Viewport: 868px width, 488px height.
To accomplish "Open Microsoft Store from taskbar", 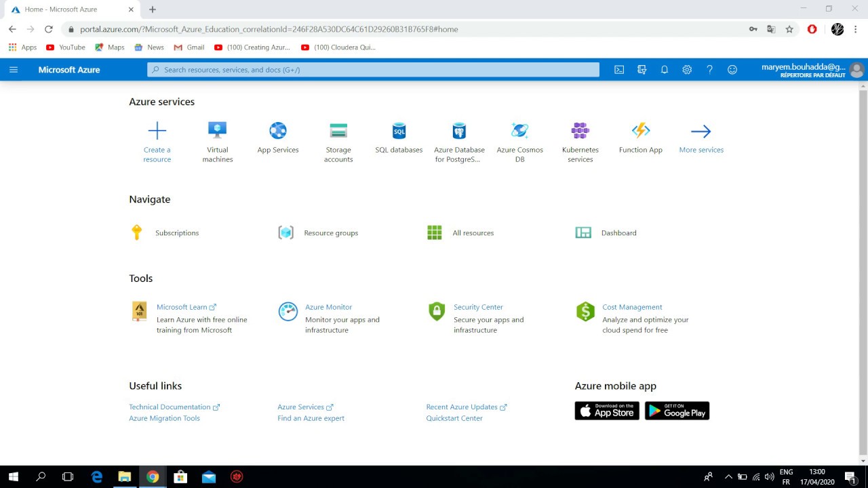I will pyautogui.click(x=180, y=476).
